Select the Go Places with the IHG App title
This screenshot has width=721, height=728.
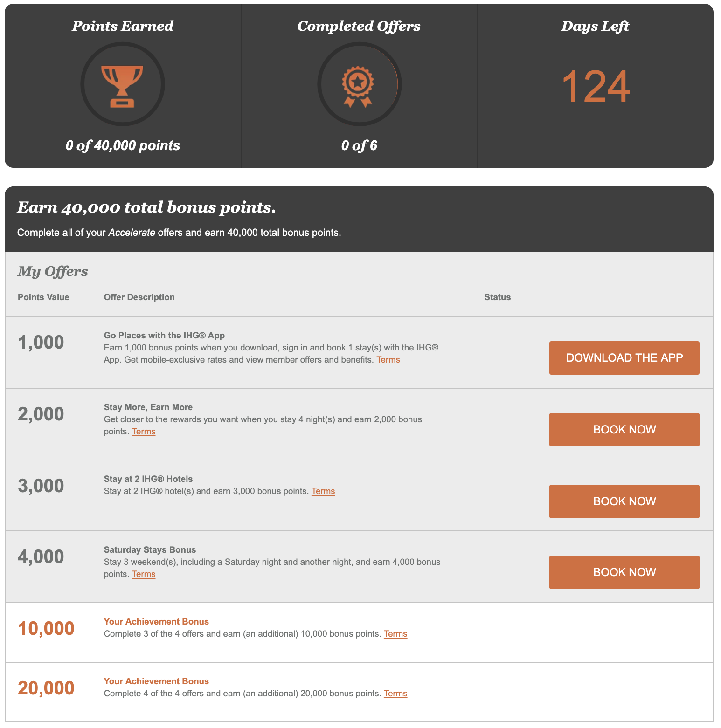pyautogui.click(x=164, y=335)
